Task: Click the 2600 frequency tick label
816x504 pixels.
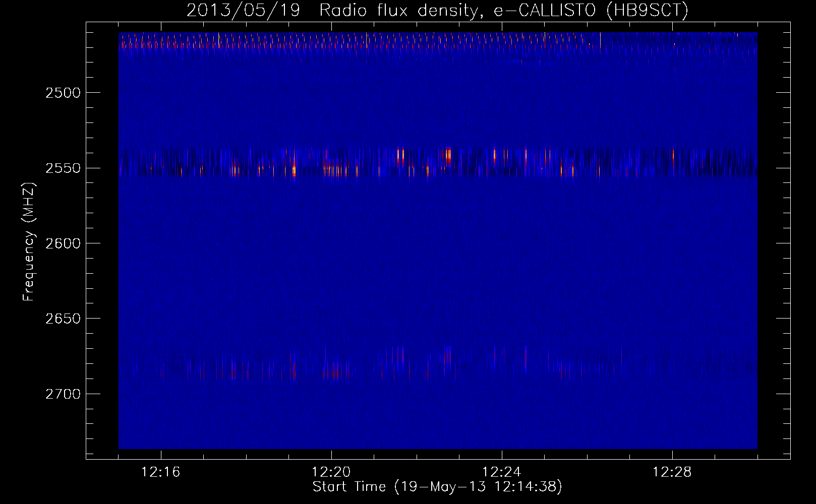Action: pos(63,243)
